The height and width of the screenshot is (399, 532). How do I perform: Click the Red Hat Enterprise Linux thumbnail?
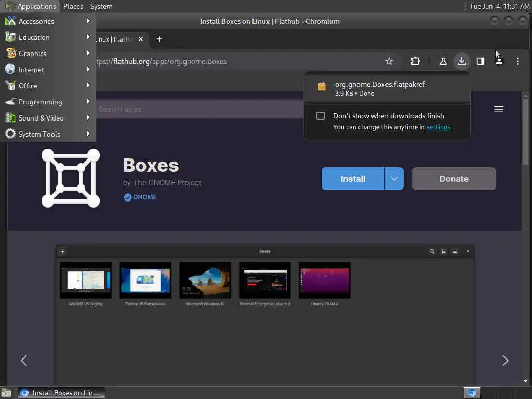(265, 280)
